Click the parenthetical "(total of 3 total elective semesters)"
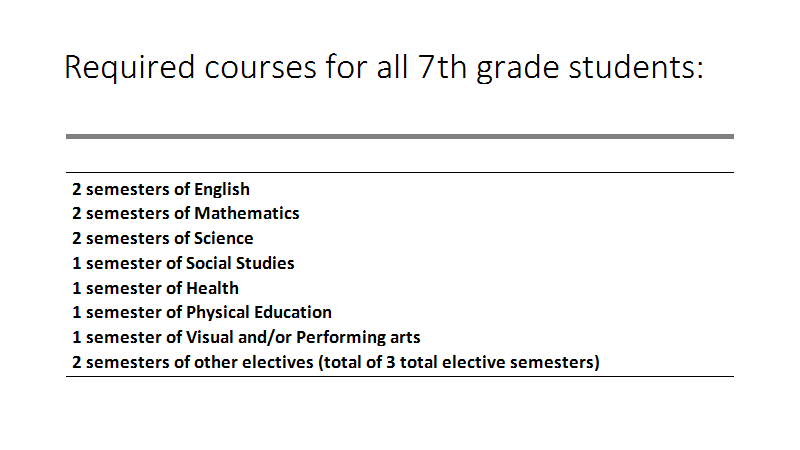This screenshot has width=800, height=450. (x=459, y=362)
